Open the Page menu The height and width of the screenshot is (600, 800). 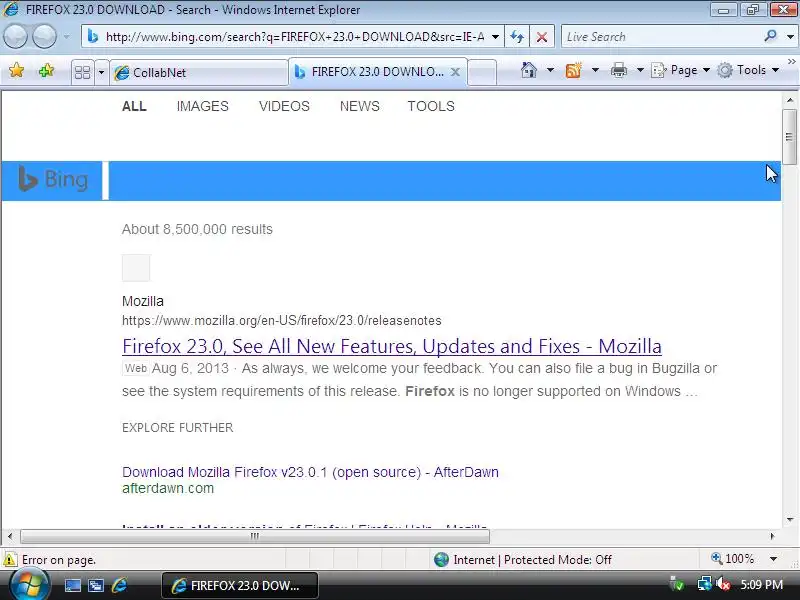pos(681,70)
